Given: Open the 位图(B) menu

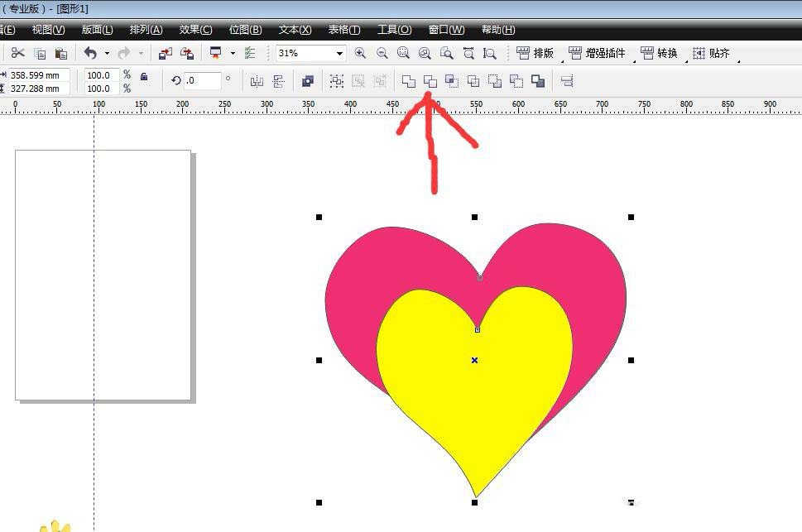Looking at the screenshot, I should pyautogui.click(x=246, y=30).
